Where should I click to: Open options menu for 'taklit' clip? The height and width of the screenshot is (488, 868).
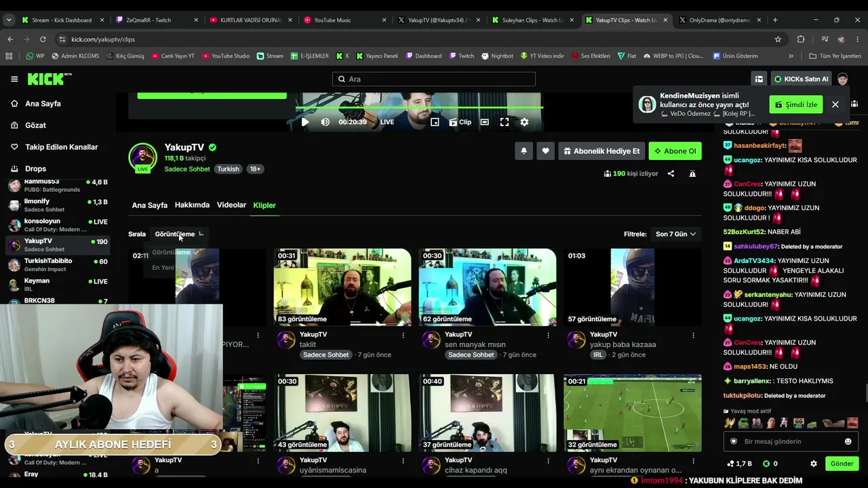click(403, 335)
